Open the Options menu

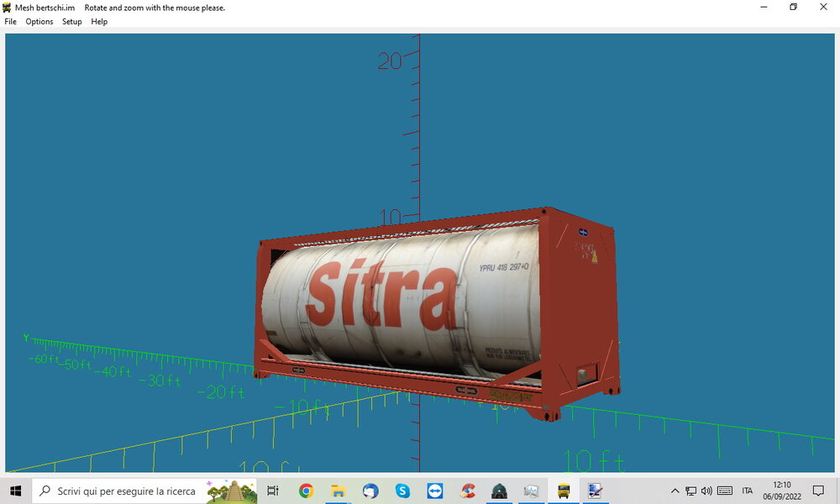click(39, 22)
